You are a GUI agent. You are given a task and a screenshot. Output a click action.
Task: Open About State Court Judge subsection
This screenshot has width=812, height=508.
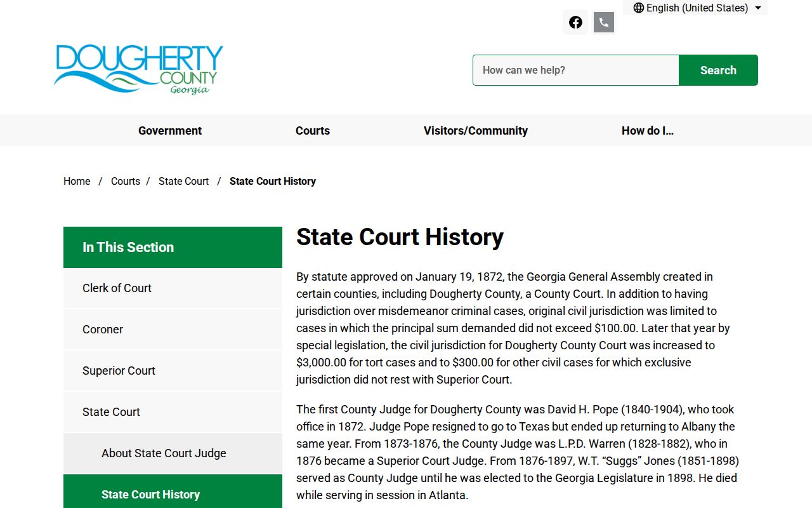tap(173, 453)
